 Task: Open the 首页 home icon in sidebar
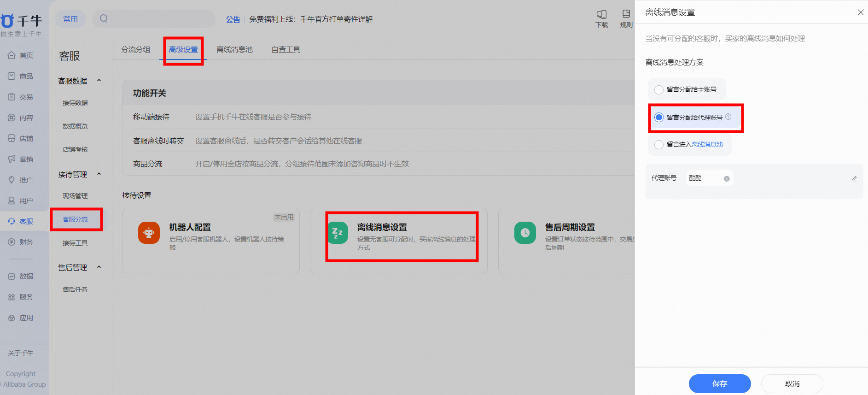12,55
